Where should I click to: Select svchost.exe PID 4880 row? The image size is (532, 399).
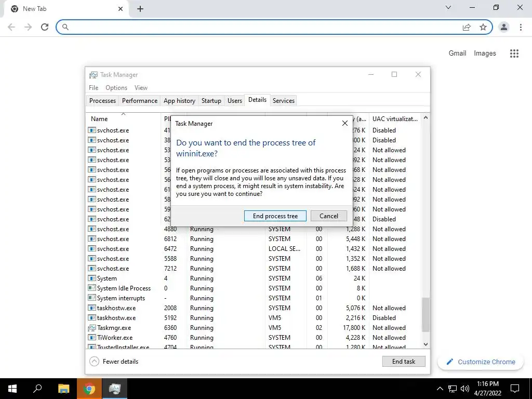[254, 229]
